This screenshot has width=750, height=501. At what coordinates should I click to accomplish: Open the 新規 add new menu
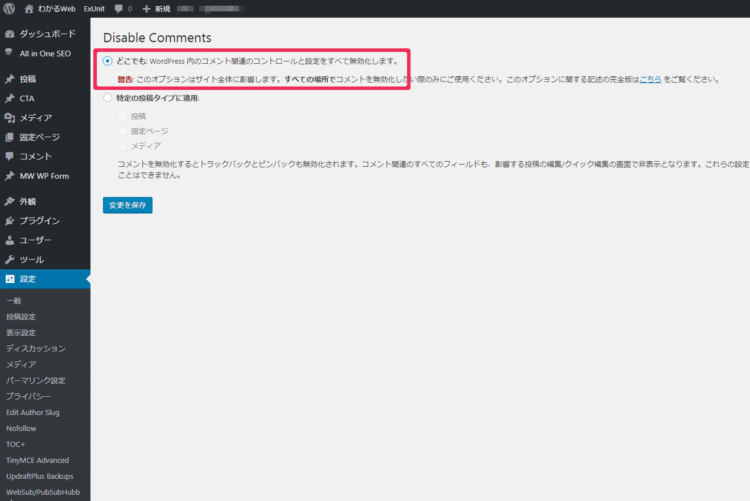tap(155, 9)
